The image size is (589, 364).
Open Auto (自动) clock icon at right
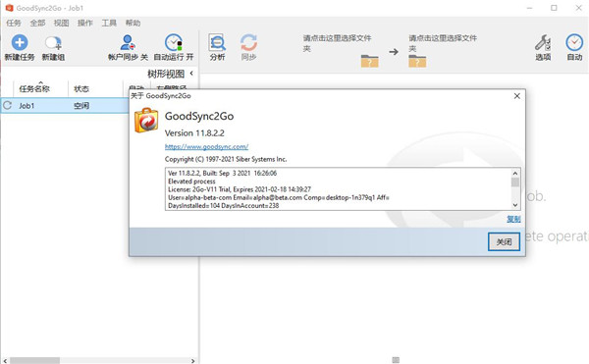[574, 43]
